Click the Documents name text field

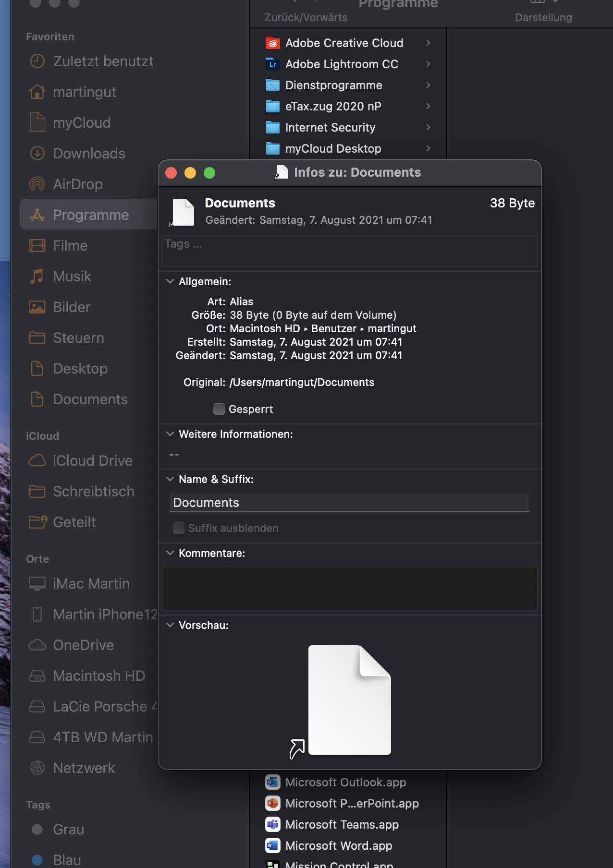(350, 503)
